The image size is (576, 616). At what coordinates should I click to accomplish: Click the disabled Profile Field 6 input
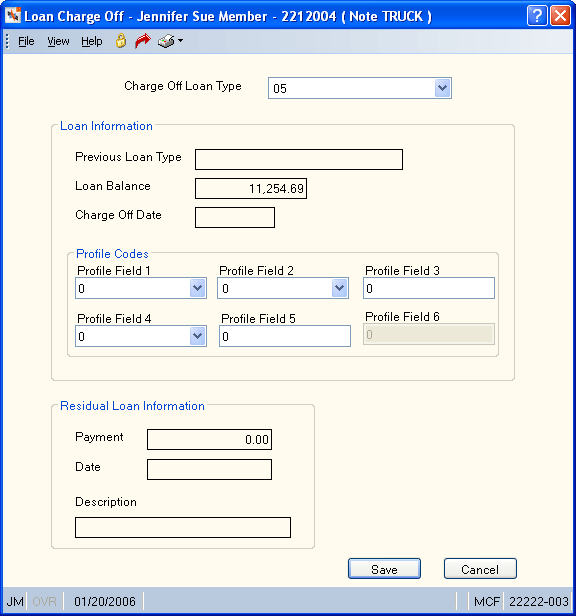click(429, 334)
